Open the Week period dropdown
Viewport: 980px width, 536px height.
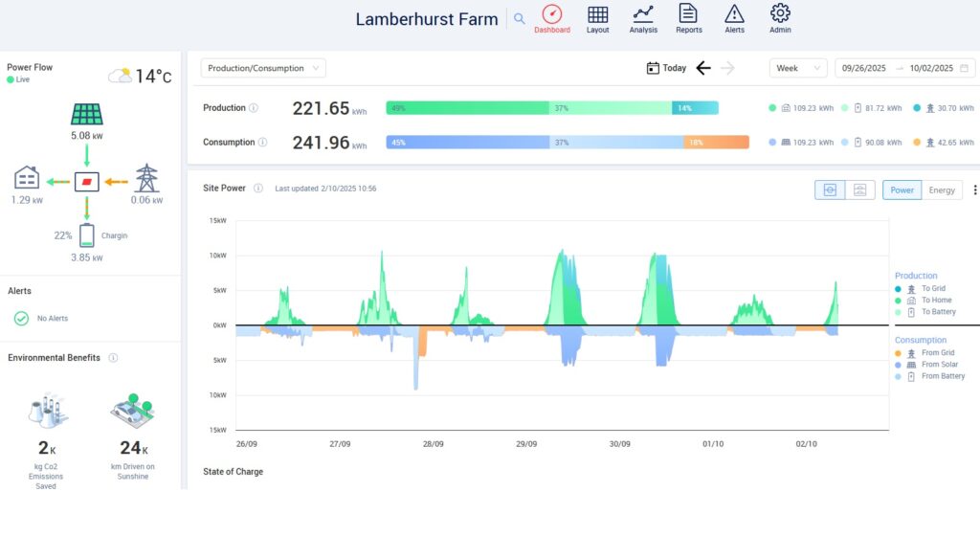[798, 68]
